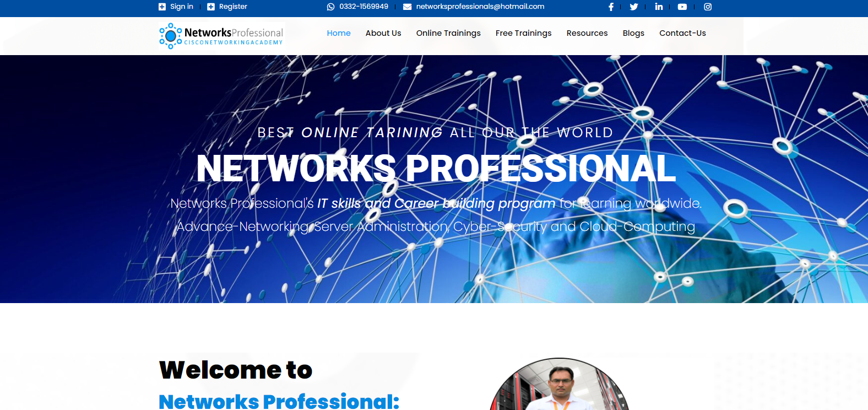
Task: Click the 'IT skills and Career building program' text
Action: point(436,203)
